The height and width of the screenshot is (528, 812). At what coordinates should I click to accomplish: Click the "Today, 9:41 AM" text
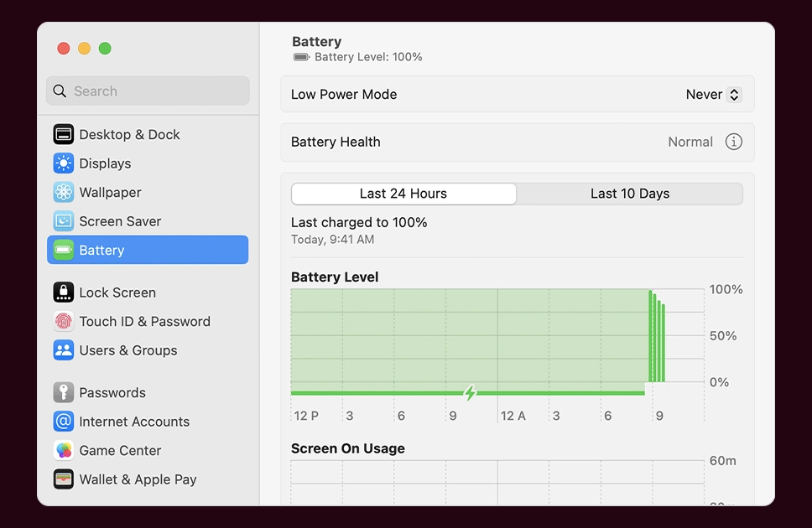pyautogui.click(x=332, y=240)
